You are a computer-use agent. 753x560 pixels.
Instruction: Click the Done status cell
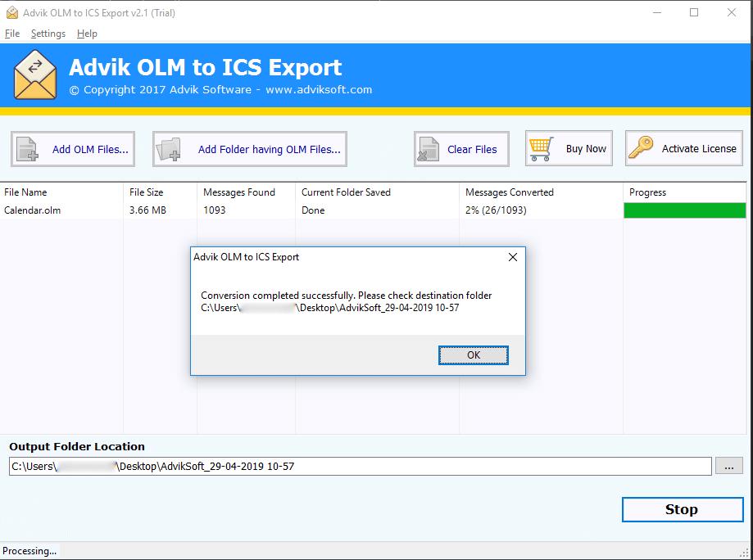313,210
